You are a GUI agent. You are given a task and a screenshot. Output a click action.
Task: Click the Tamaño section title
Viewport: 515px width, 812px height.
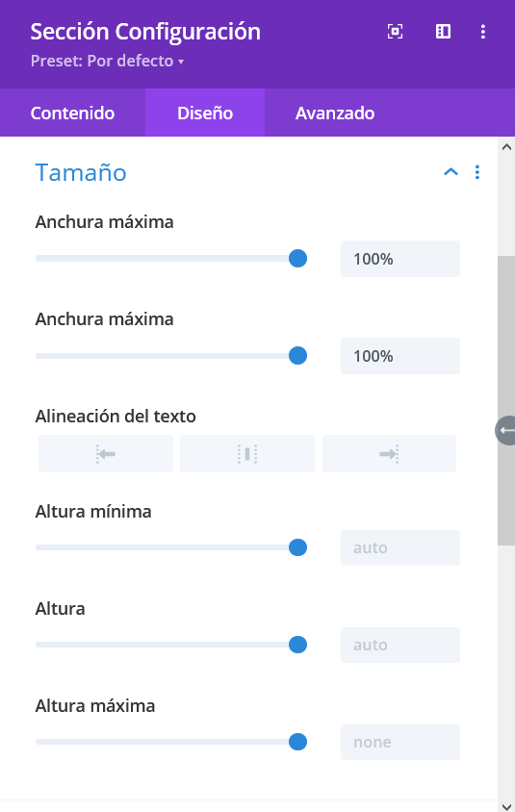click(x=81, y=172)
